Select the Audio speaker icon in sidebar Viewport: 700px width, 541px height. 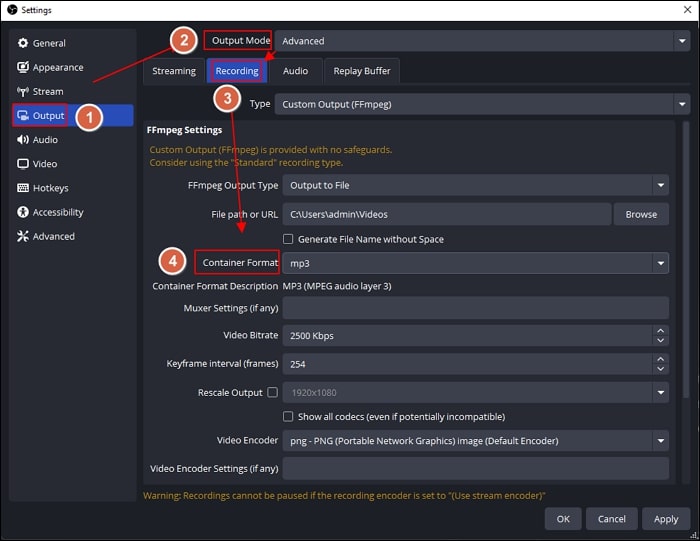coord(23,140)
